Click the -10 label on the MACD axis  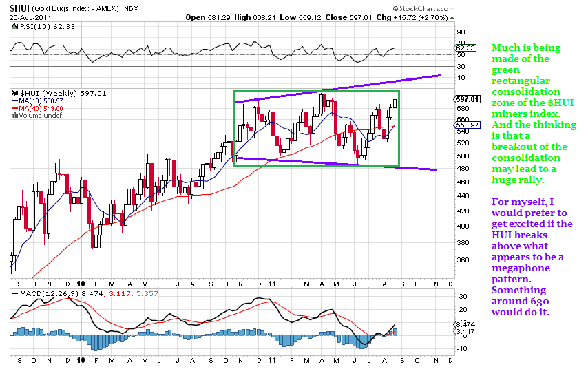click(x=461, y=349)
